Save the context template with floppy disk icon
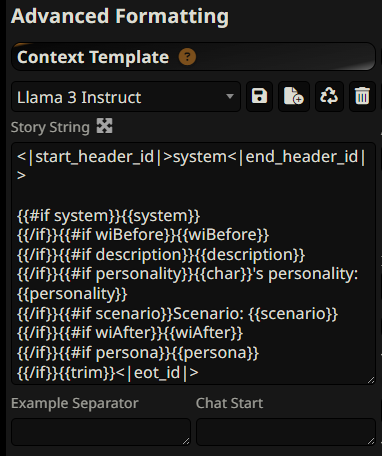 point(259,96)
